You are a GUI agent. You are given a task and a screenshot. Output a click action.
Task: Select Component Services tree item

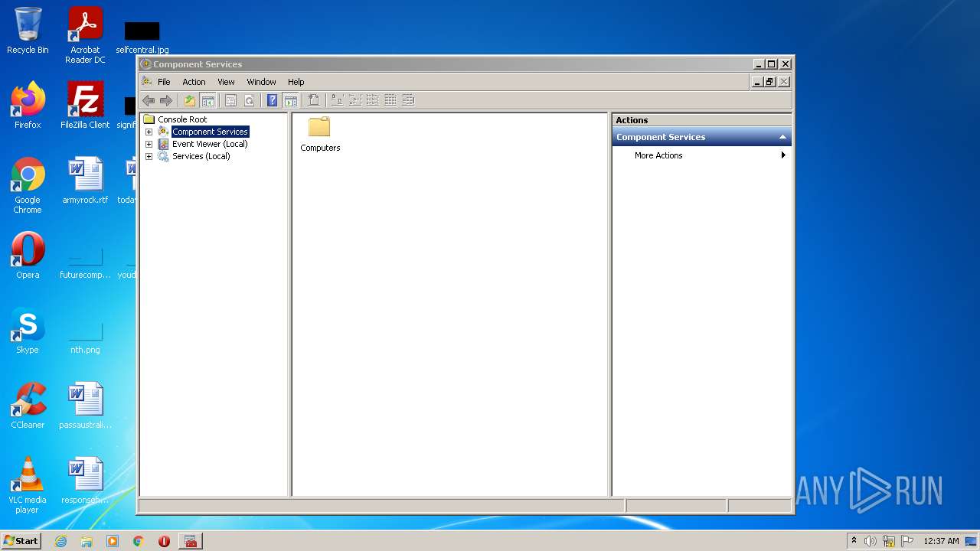[x=210, y=132]
